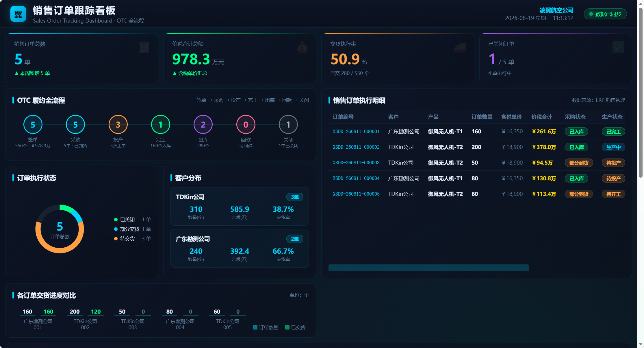Open order XSDD-260811-000004
644x348 pixels.
[x=356, y=178]
